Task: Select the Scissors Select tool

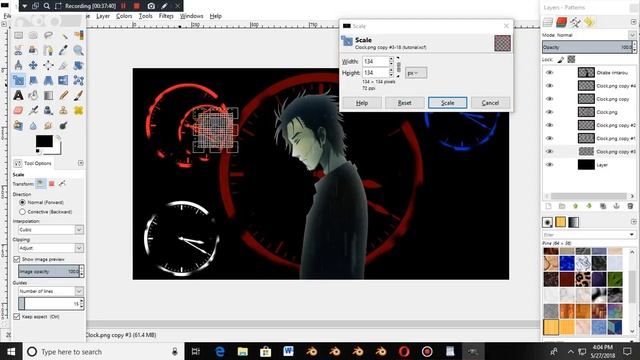Action: point(18,51)
